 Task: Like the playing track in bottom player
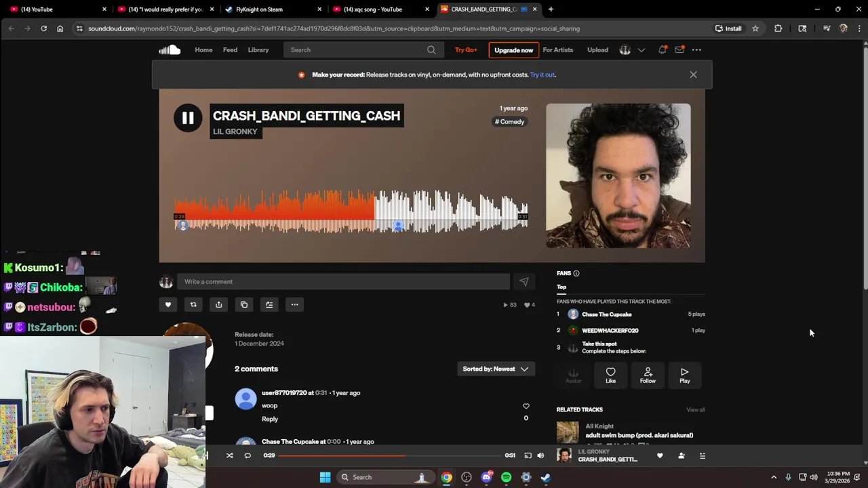(660, 455)
